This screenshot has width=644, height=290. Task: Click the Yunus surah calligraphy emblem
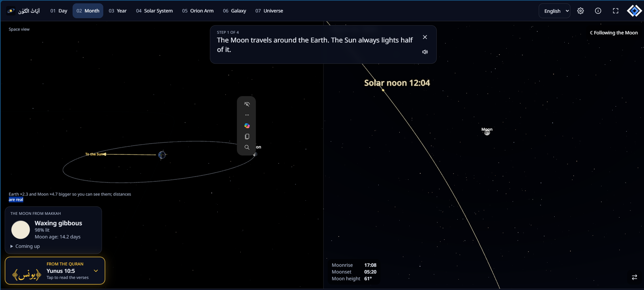(x=27, y=275)
